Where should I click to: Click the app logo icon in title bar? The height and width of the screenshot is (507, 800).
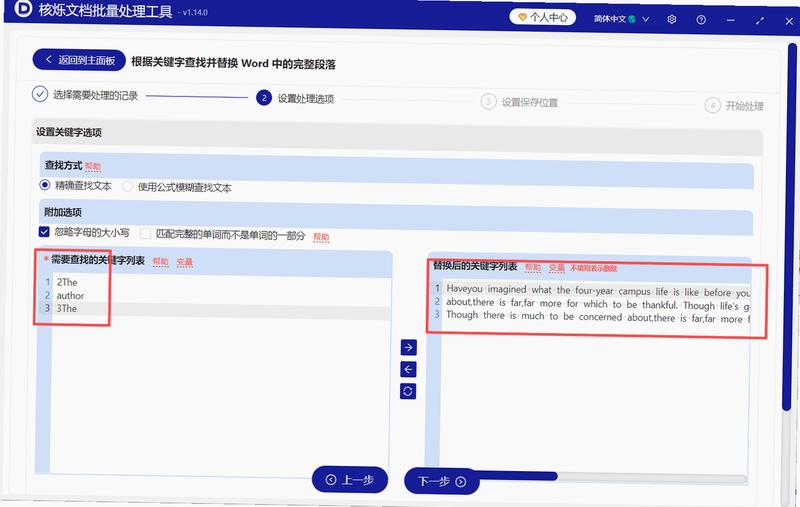23,8
